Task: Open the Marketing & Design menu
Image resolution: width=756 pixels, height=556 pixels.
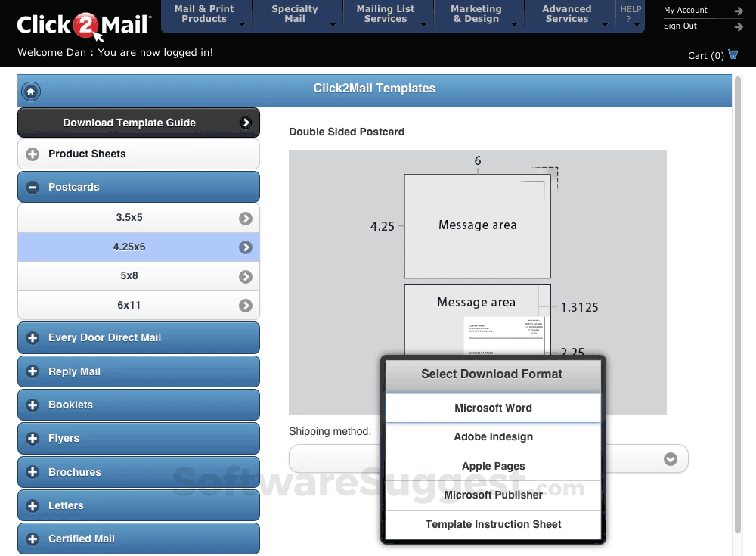Action: (x=475, y=14)
